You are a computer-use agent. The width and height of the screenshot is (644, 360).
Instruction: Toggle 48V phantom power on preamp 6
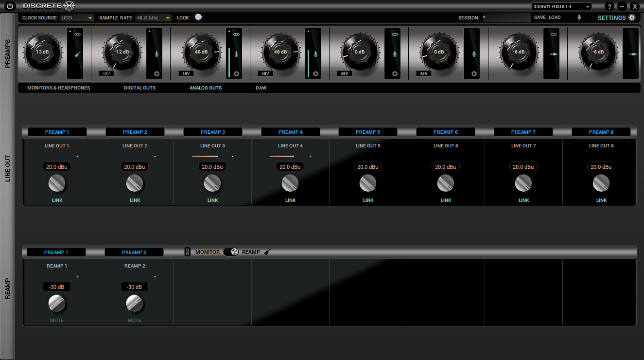pyautogui.click(x=423, y=73)
